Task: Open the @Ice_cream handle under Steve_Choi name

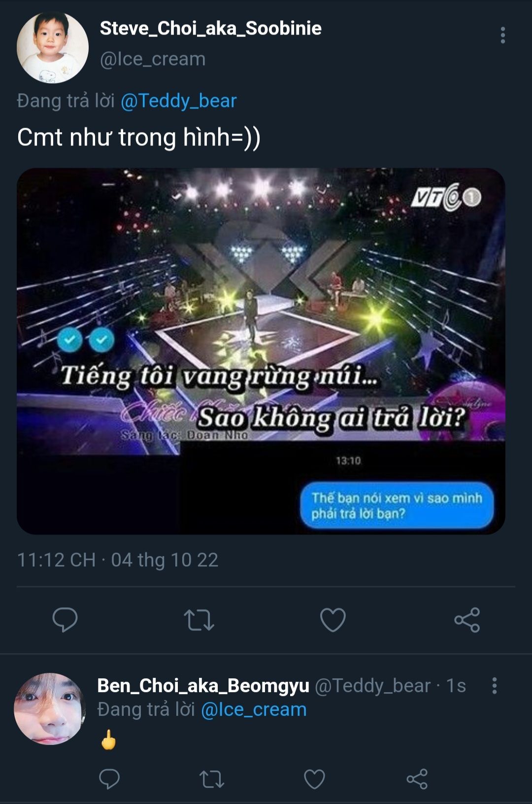Action: tap(153, 59)
